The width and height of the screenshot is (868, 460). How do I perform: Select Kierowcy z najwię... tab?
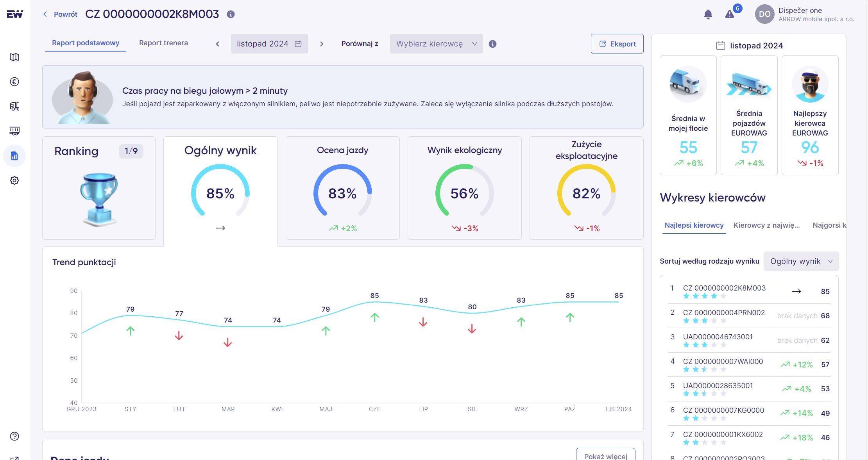767,225
